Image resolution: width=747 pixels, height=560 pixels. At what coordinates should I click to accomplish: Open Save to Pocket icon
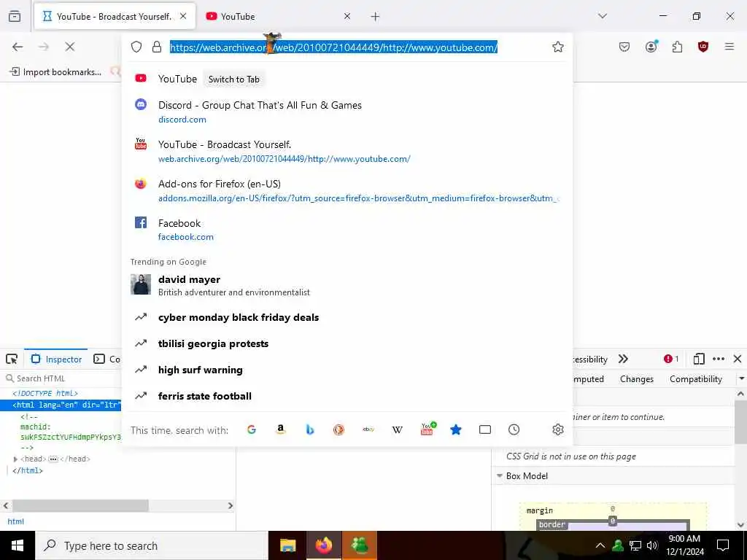pyautogui.click(x=624, y=47)
